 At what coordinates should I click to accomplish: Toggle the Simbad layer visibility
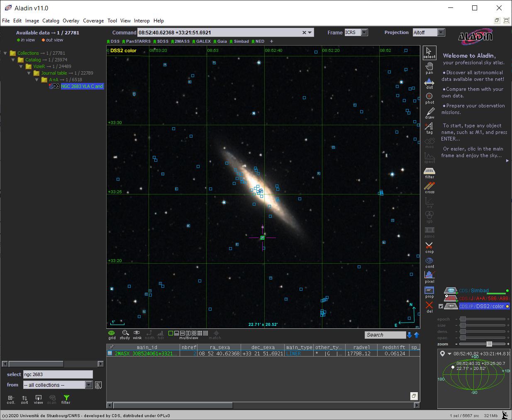pyautogui.click(x=451, y=291)
